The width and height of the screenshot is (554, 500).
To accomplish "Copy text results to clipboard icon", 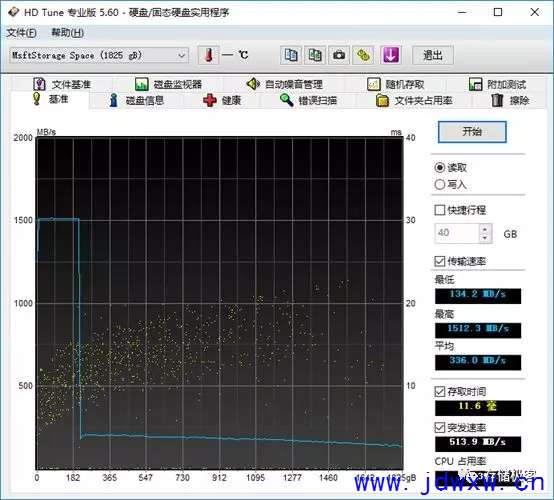I will pyautogui.click(x=291, y=55).
